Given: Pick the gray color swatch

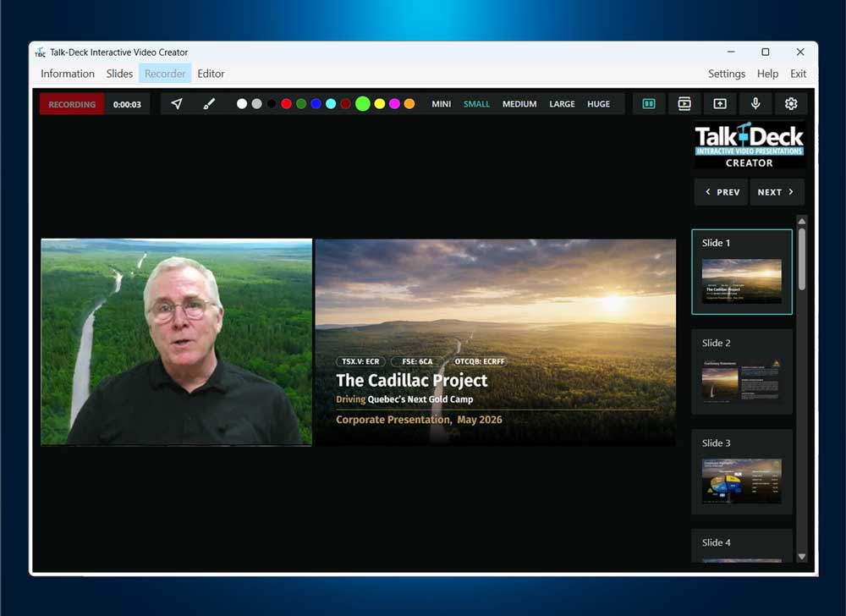Looking at the screenshot, I should click(257, 103).
